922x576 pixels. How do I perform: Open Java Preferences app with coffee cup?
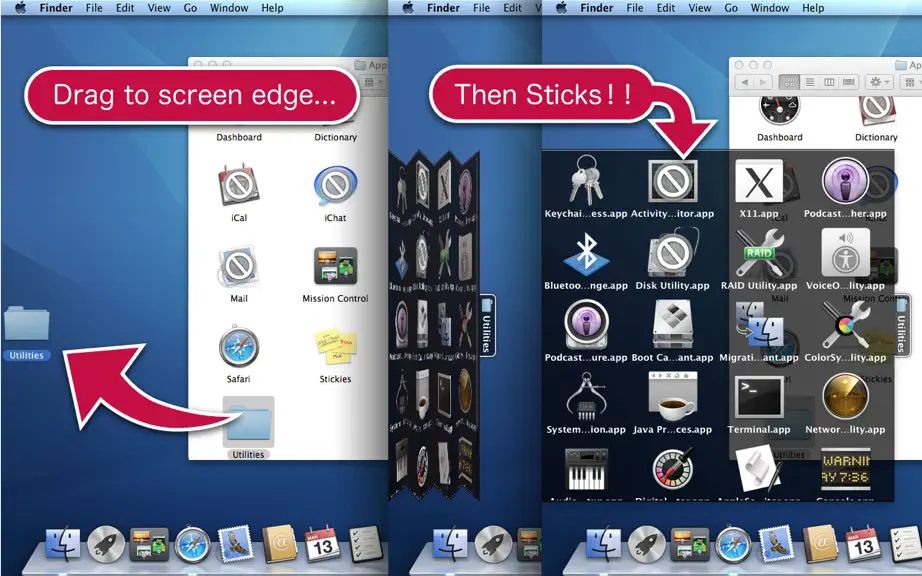[673, 397]
